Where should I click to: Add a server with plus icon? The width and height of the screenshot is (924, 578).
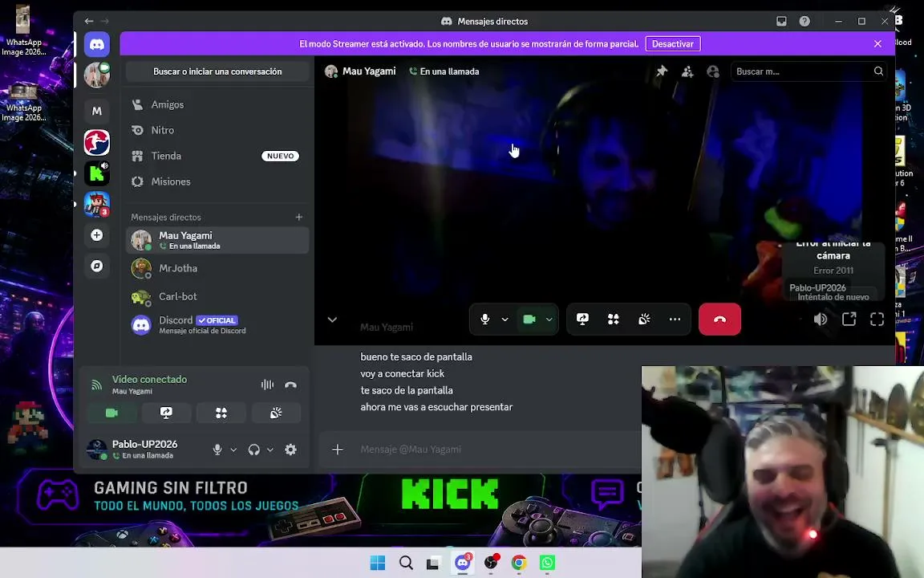(x=96, y=235)
